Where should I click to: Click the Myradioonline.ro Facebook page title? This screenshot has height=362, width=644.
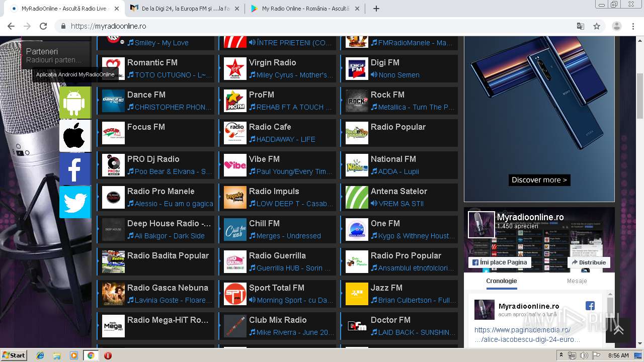coord(530,217)
